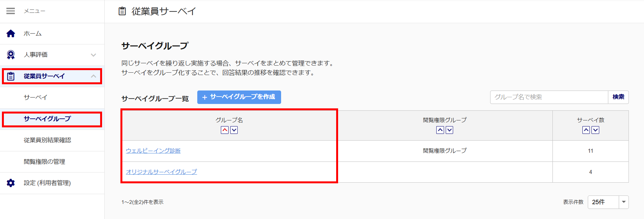Image resolution: width=644 pixels, height=219 pixels.
Task: Open サーベイ submenu item
Action: click(x=35, y=97)
